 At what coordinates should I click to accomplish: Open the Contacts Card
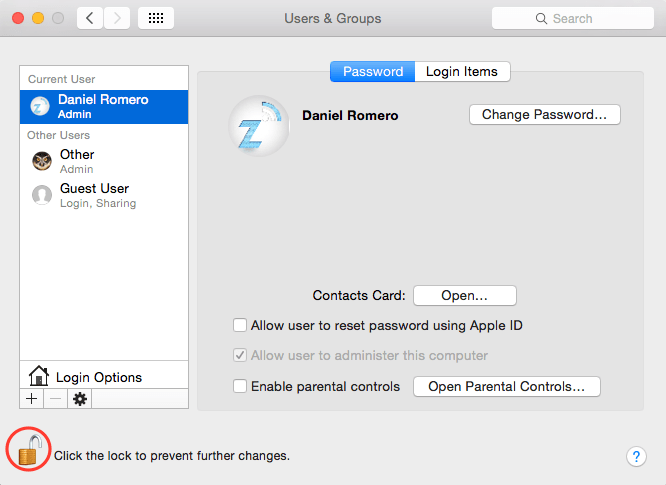pos(465,296)
